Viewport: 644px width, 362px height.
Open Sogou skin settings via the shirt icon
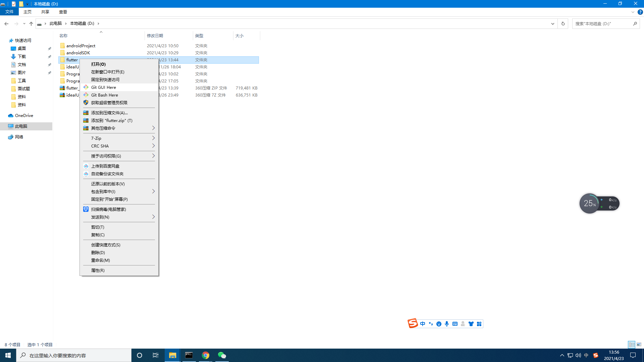pos(471,324)
